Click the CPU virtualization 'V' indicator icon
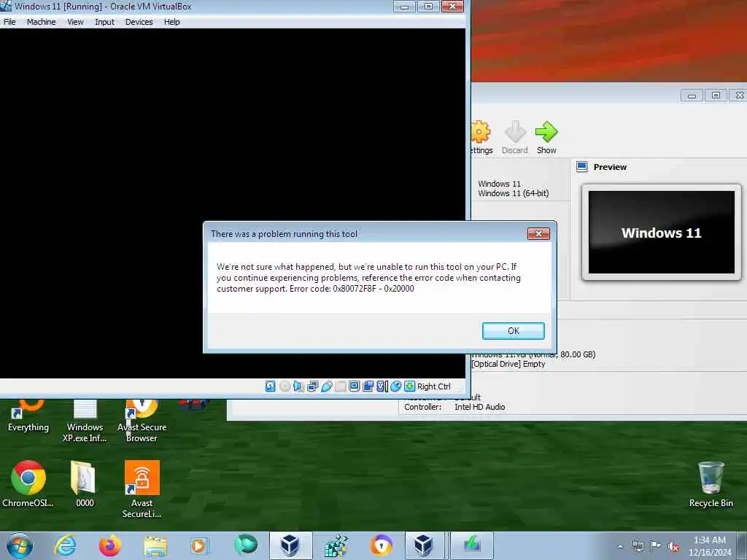The height and width of the screenshot is (560, 747). pos(382,386)
